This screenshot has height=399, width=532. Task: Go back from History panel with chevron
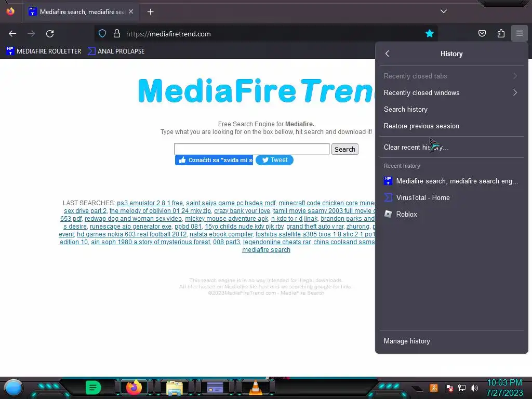(x=388, y=54)
